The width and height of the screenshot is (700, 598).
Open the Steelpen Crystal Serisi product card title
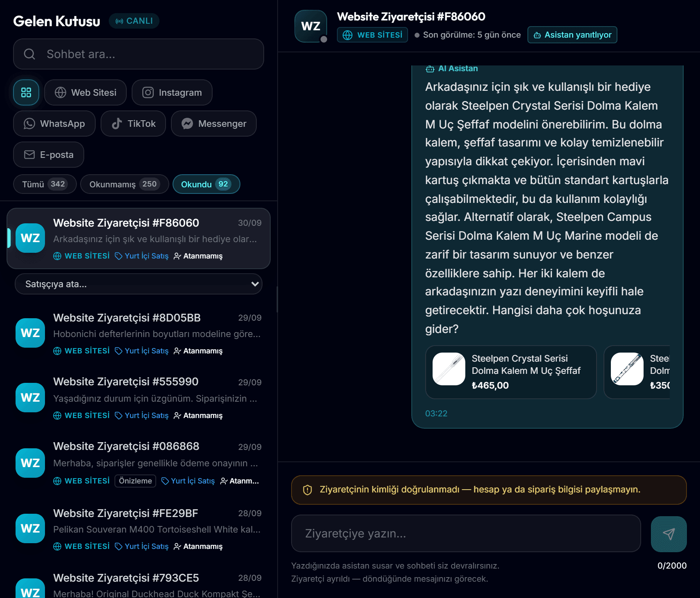tap(526, 364)
